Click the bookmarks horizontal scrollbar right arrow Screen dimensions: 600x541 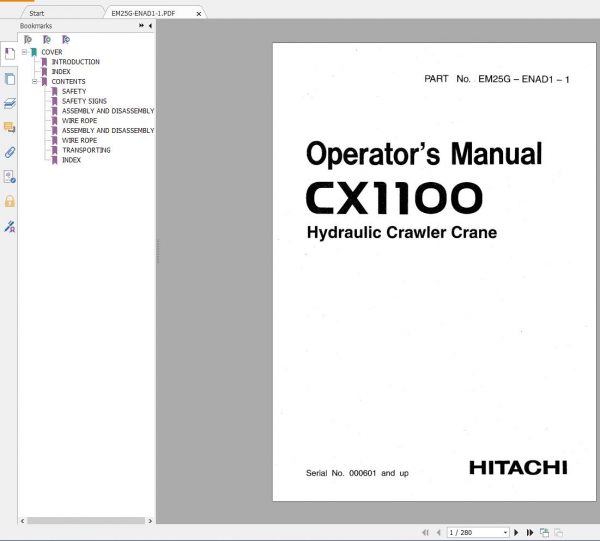click(150, 521)
